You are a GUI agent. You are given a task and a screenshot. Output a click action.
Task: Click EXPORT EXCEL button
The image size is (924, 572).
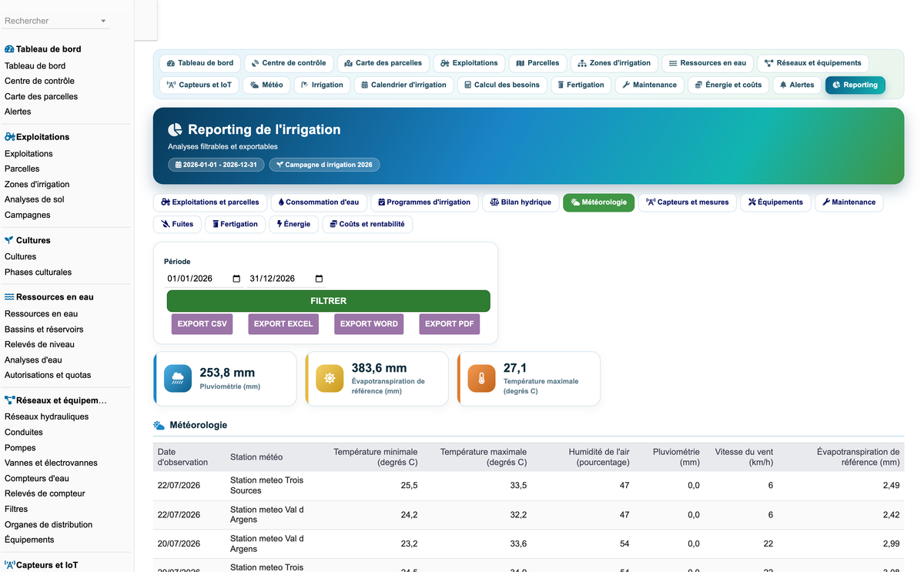pos(283,324)
